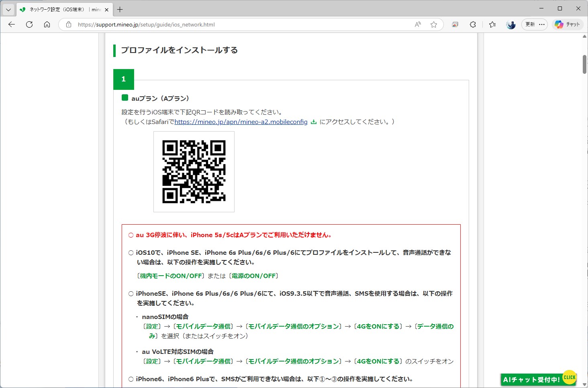The image size is (588, 388).
Task: Click the back navigation arrow
Action: (x=11, y=24)
